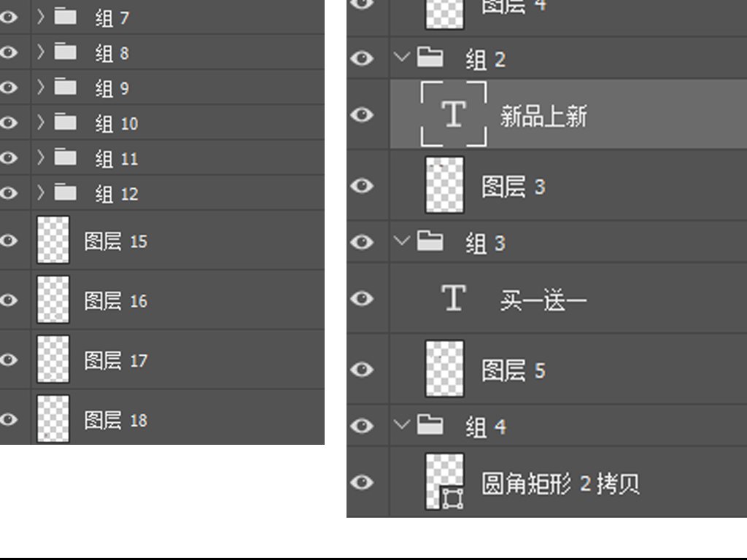
Task: Click the folder icon of 组 10
Action: 66,122
